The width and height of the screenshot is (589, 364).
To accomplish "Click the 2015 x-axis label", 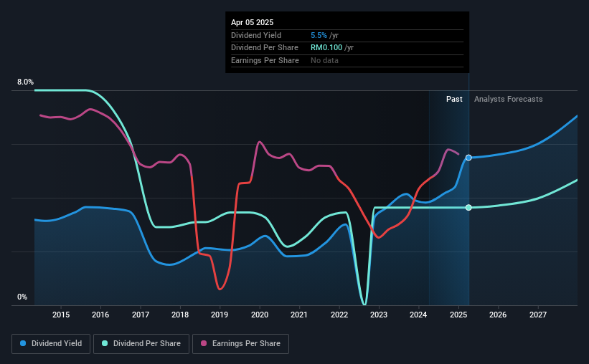I will [x=61, y=315].
